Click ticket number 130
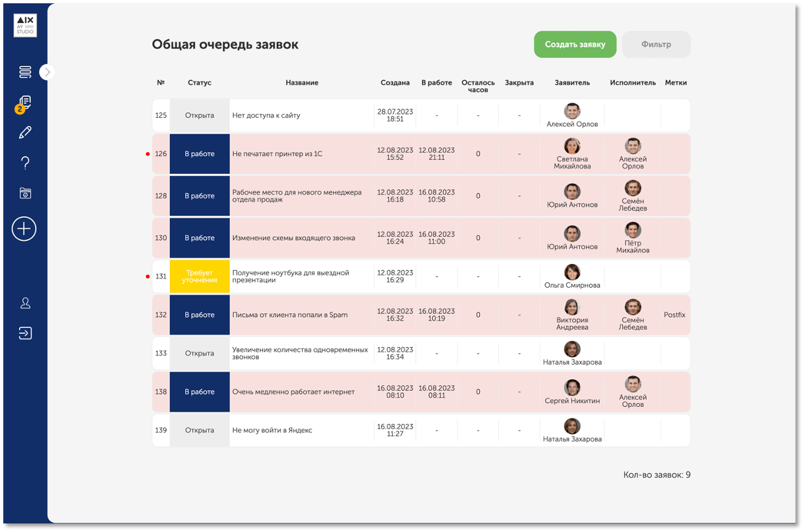This screenshot has width=804, height=532. [161, 238]
